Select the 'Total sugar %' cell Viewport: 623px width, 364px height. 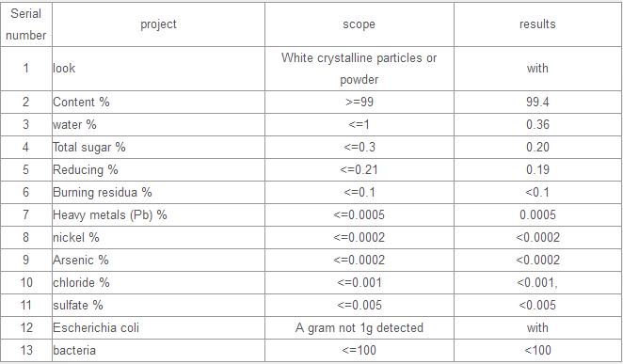[x=158, y=148]
